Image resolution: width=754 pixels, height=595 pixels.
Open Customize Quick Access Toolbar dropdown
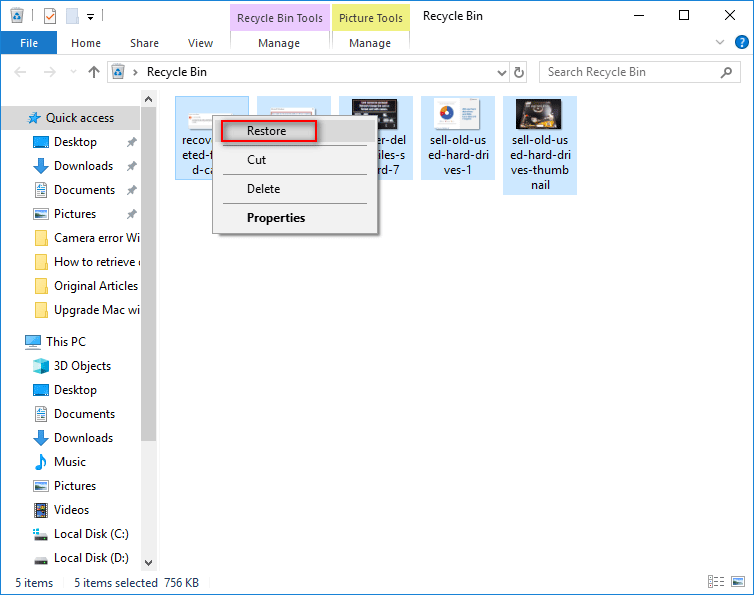coord(90,17)
